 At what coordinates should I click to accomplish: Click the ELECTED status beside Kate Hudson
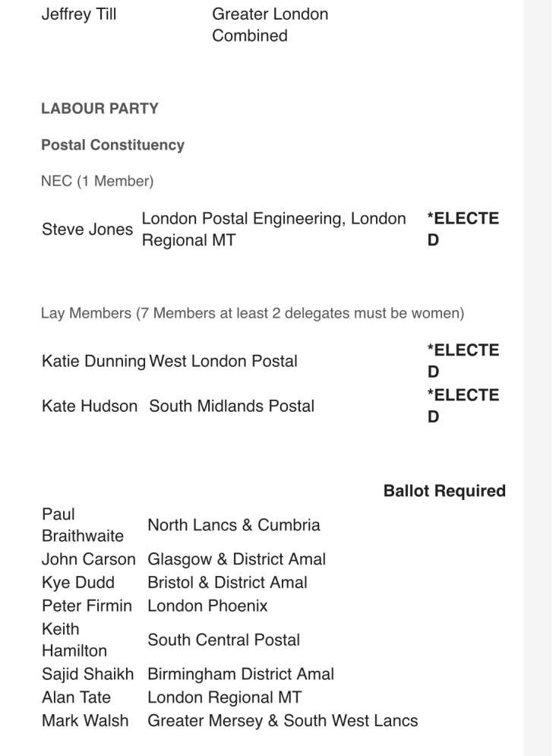pyautogui.click(x=463, y=406)
